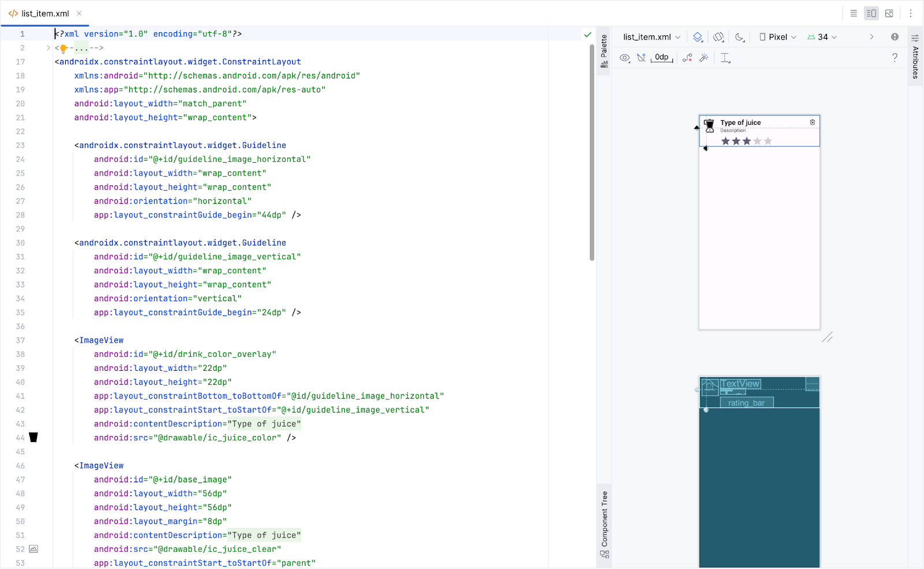Image resolution: width=924 pixels, height=569 pixels.
Task: Toggle night mode for the preview
Action: click(x=740, y=36)
